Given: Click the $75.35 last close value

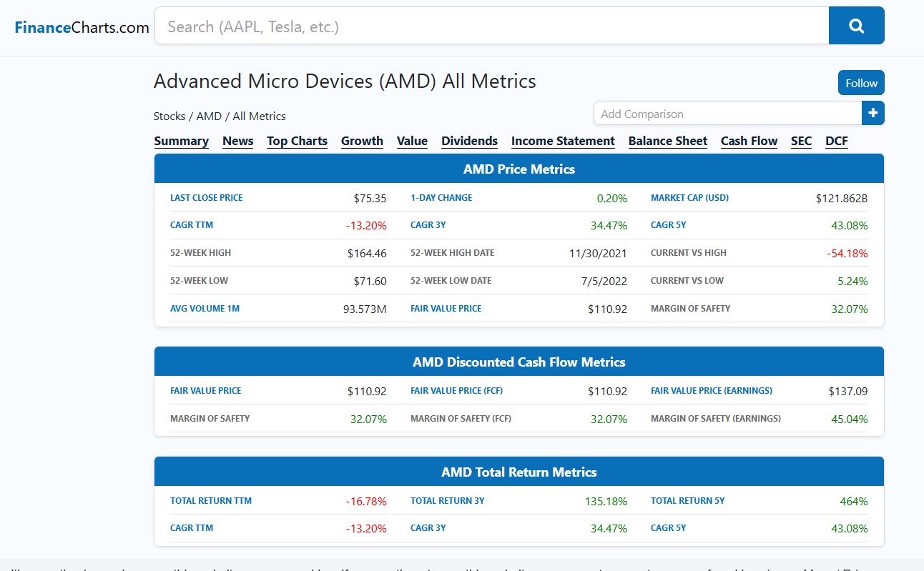Looking at the screenshot, I should [370, 198].
